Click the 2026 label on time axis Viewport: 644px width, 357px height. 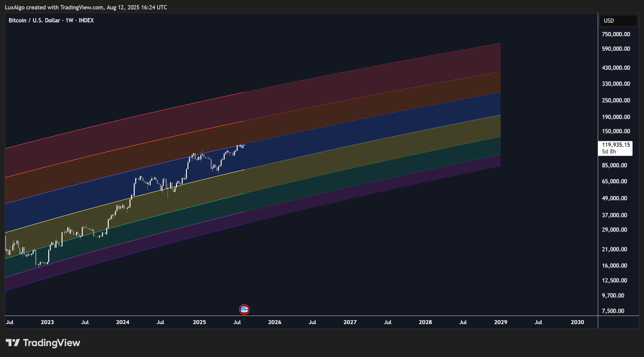click(275, 322)
